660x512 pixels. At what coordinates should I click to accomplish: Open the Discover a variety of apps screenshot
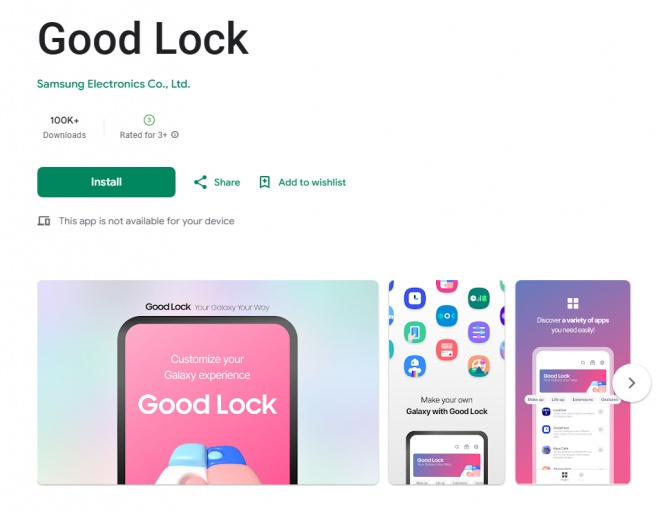click(572, 382)
